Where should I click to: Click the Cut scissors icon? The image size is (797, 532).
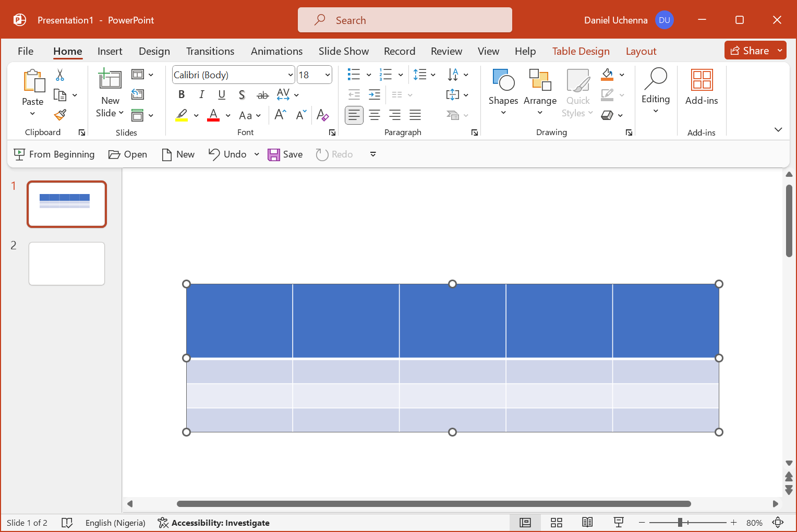point(60,76)
